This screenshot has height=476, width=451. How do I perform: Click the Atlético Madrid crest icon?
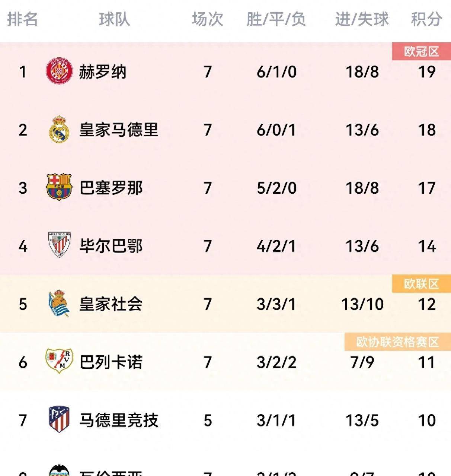point(59,419)
